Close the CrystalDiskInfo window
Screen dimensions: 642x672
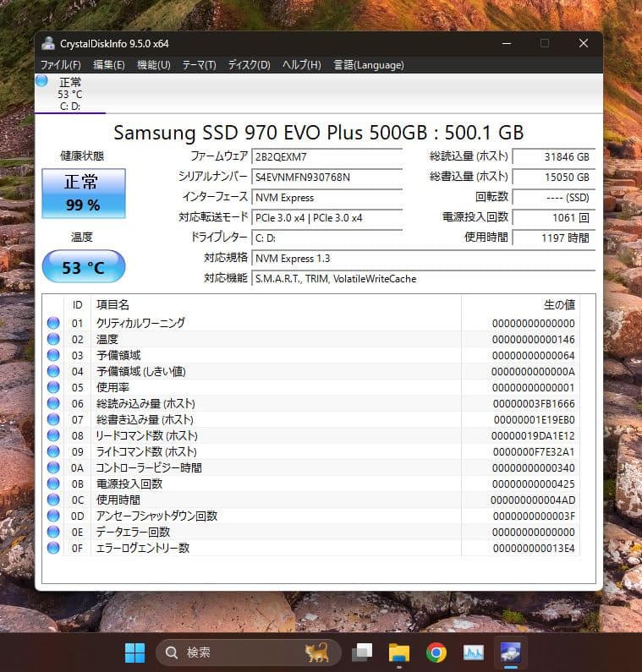(584, 43)
